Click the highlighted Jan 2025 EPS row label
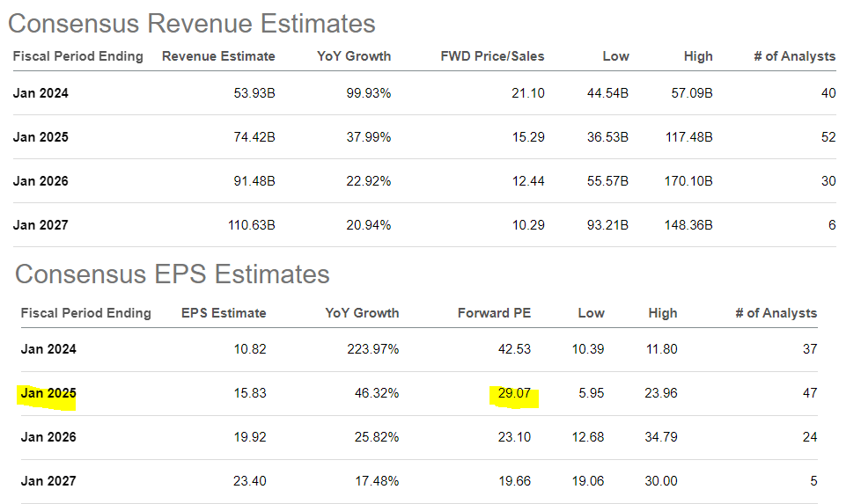The image size is (861, 504). [48, 393]
